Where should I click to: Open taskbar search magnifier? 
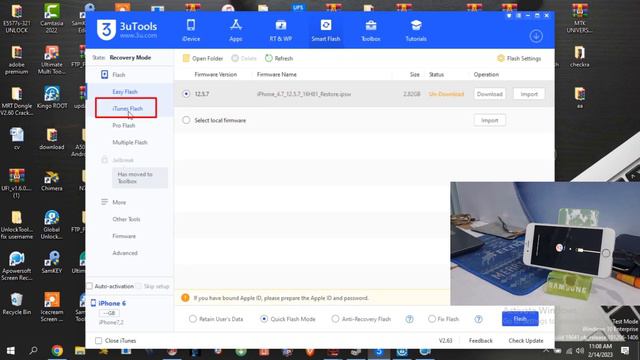point(33,351)
